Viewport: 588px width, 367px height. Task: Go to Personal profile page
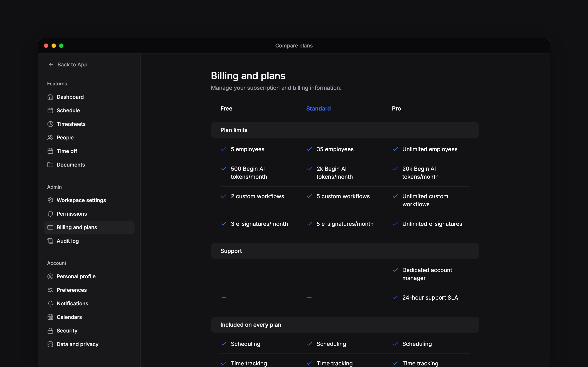click(89, 276)
